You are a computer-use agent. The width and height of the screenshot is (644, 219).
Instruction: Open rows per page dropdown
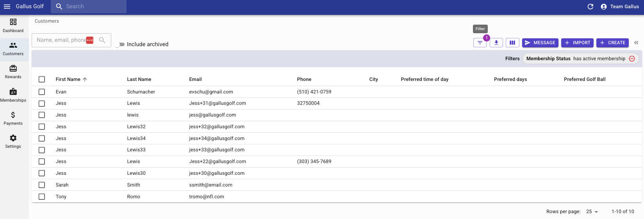(x=592, y=212)
